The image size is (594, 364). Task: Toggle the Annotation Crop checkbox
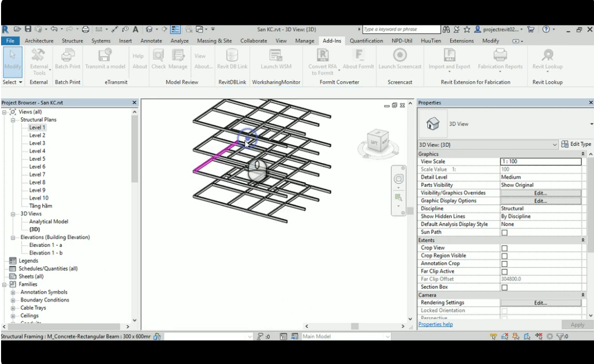coord(504,264)
